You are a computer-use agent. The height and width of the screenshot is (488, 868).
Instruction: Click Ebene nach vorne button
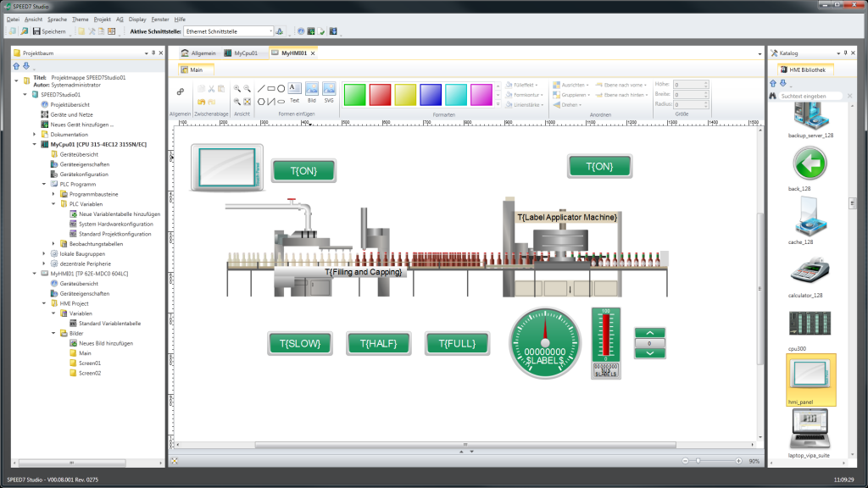pyautogui.click(x=620, y=86)
